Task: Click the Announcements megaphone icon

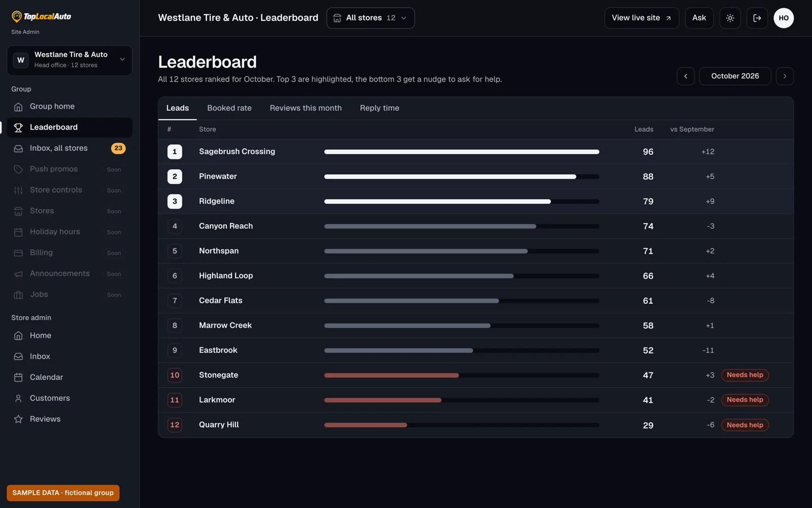Action: pos(18,274)
